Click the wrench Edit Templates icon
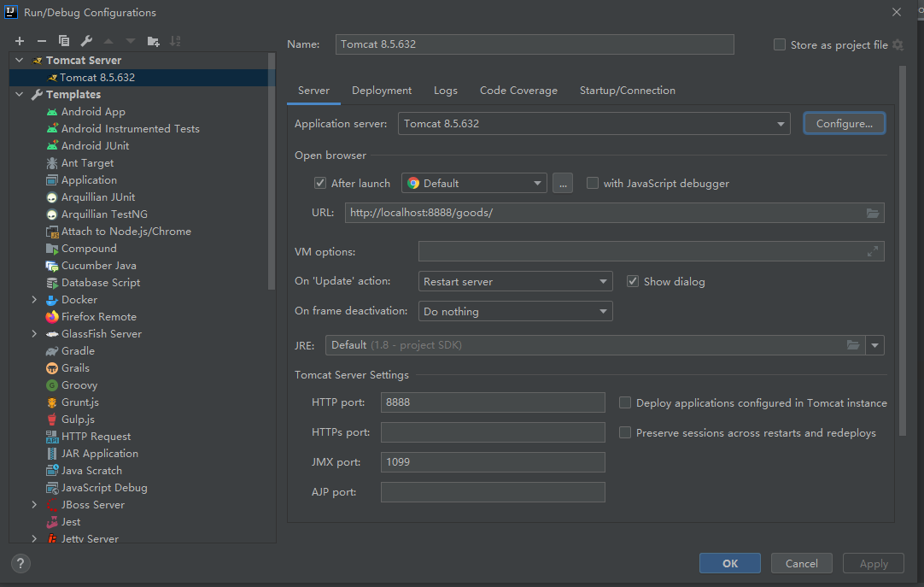The height and width of the screenshot is (587, 924). 86,41
